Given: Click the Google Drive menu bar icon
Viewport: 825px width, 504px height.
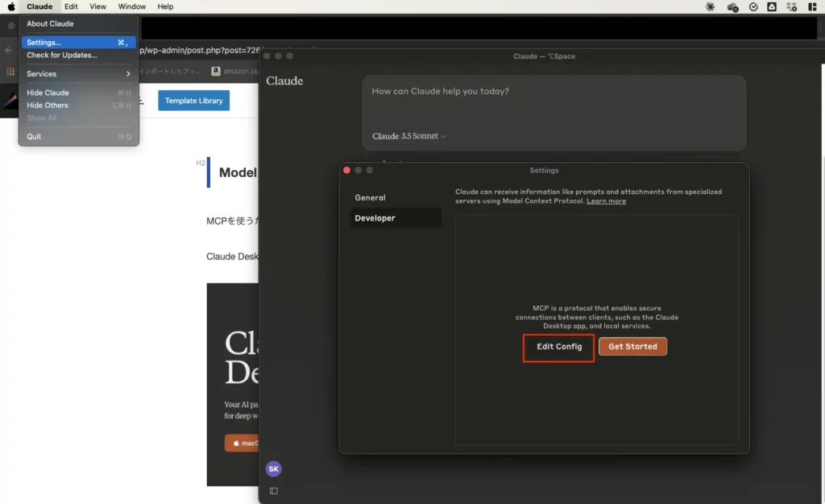Looking at the screenshot, I should (772, 6).
